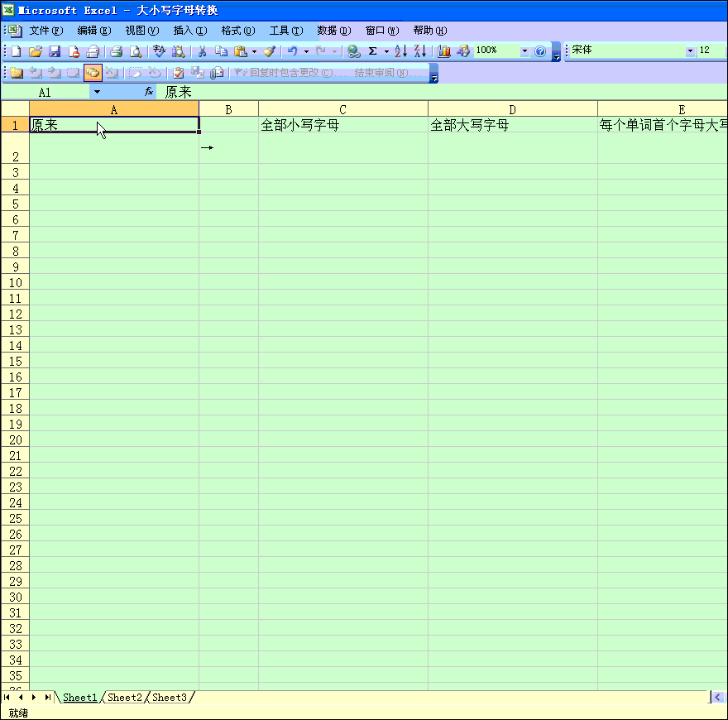Click the Save floppy disk icon
The height and width of the screenshot is (720, 728).
point(55,51)
